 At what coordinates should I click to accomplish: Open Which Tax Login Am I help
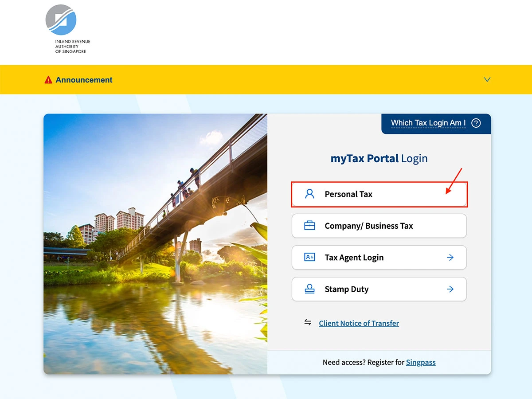pyautogui.click(x=428, y=123)
